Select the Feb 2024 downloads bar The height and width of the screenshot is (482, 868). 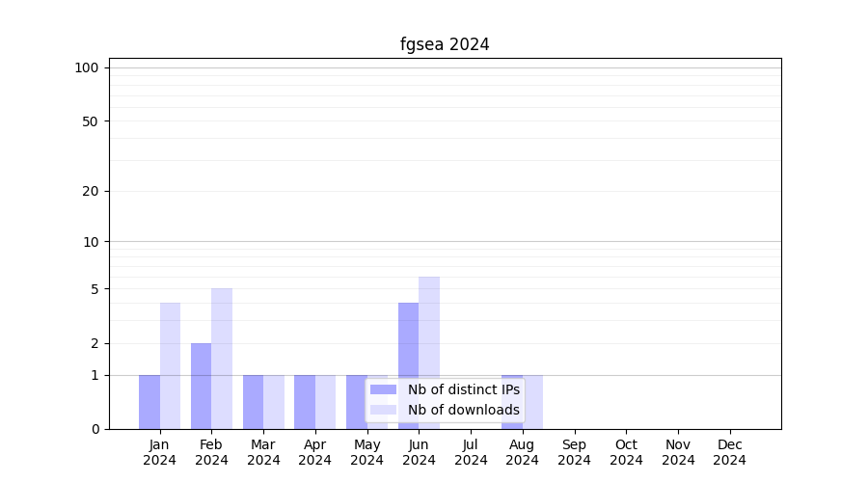coord(222,359)
